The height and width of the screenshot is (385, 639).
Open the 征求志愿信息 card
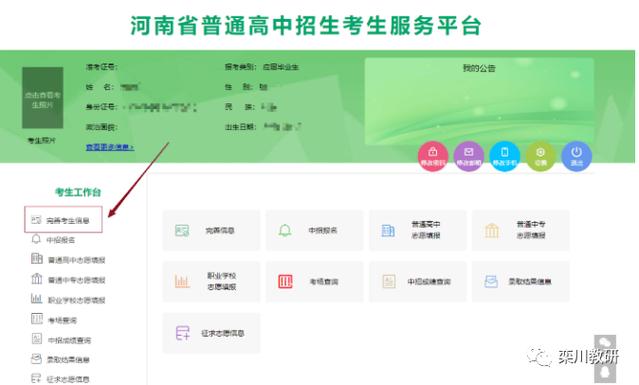211,333
